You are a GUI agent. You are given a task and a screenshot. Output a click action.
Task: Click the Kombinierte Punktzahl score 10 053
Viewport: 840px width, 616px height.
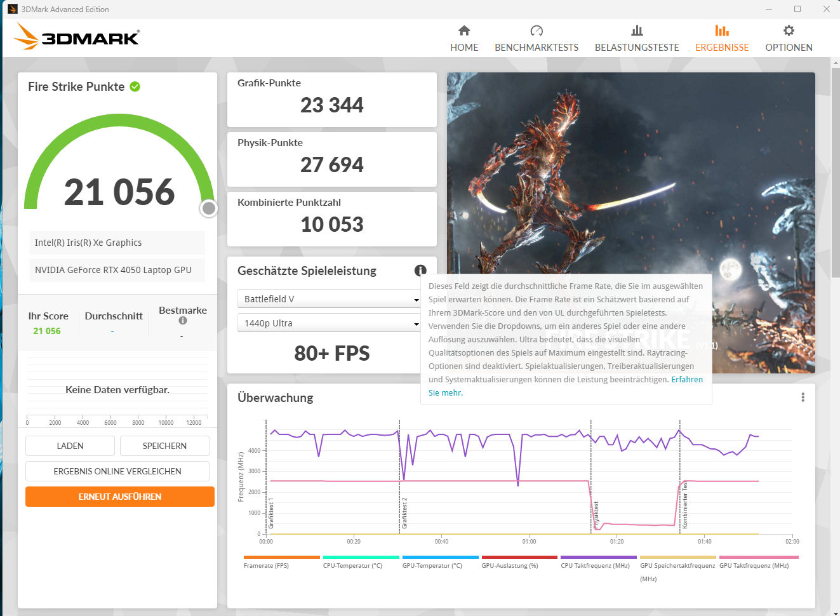click(331, 225)
